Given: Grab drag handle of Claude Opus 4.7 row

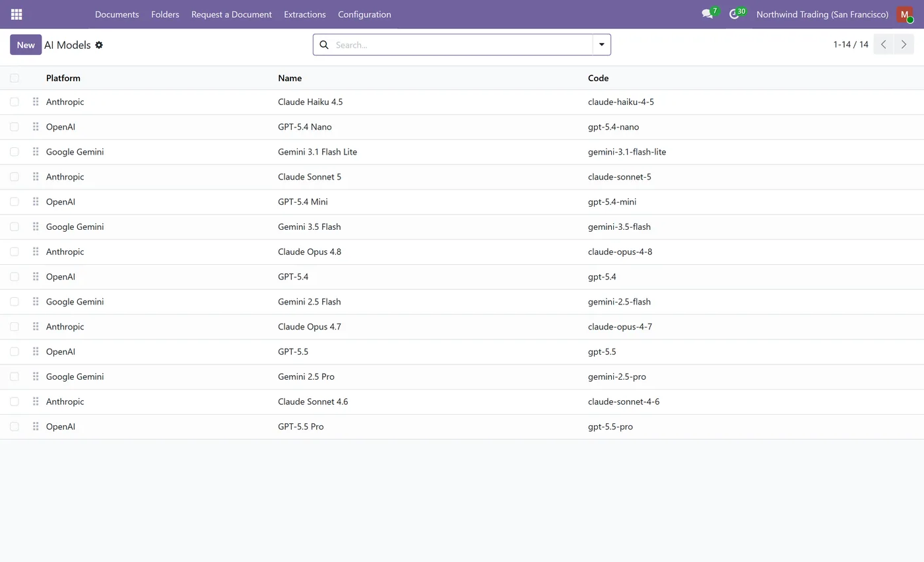Looking at the screenshot, I should (36, 327).
